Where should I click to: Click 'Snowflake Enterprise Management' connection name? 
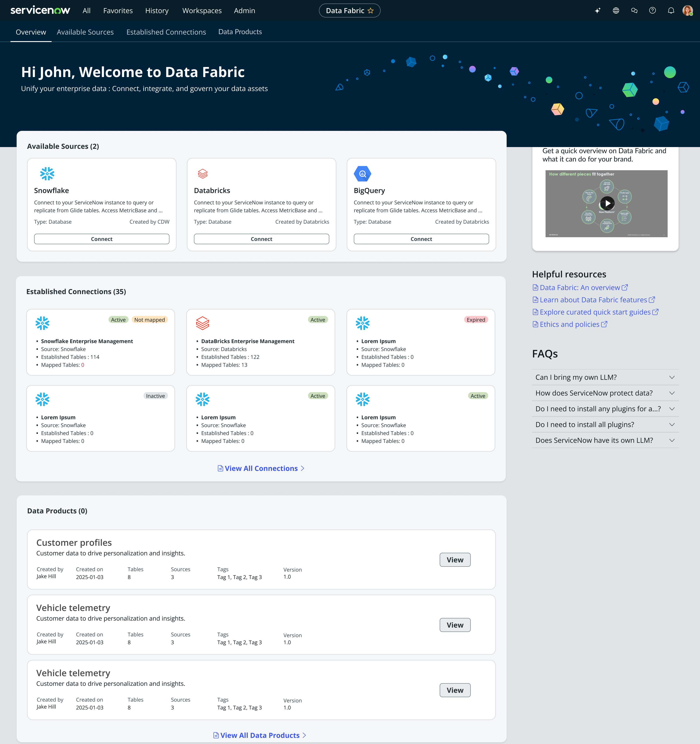pyautogui.click(x=87, y=341)
